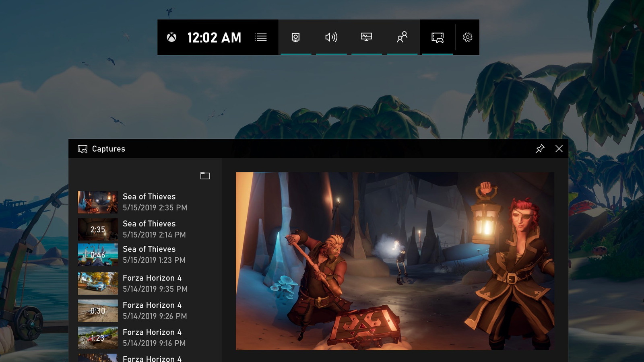Click the 12:02 AM clock
This screenshot has height=362, width=644.
214,37
